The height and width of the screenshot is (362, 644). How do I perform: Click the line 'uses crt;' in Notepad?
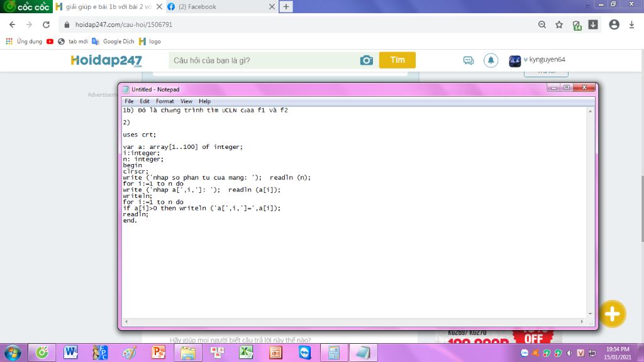click(x=139, y=134)
